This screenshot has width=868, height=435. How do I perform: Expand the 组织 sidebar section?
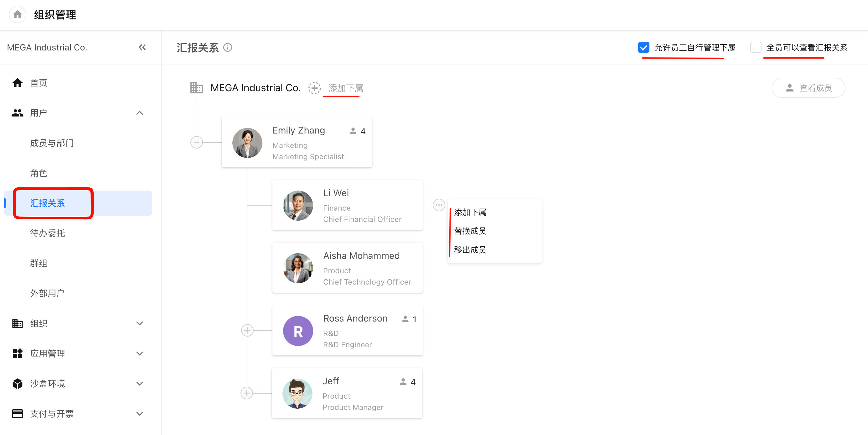pos(140,323)
